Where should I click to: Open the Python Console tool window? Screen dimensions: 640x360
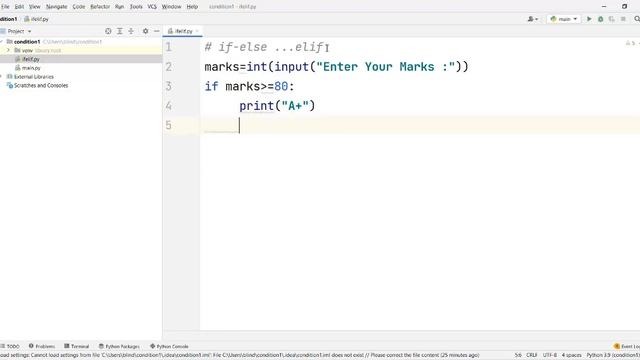coord(169,346)
